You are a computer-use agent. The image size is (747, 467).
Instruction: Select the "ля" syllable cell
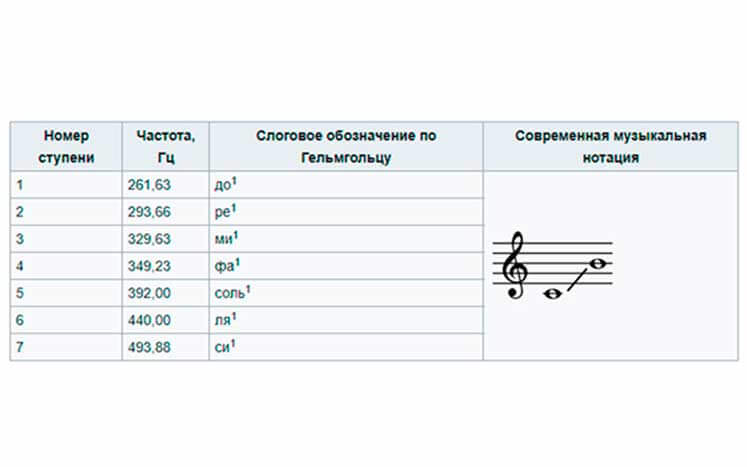226,320
